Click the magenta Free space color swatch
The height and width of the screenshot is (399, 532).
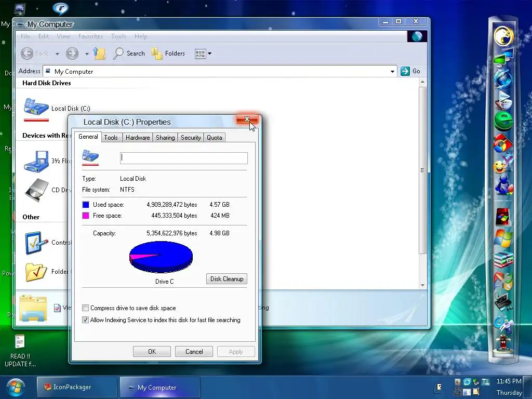(86, 216)
